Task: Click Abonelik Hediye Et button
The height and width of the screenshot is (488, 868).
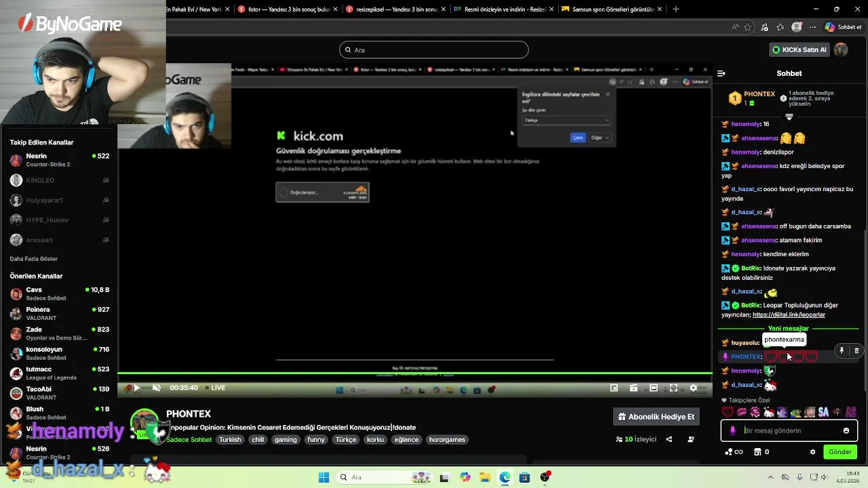Action: [x=656, y=417]
